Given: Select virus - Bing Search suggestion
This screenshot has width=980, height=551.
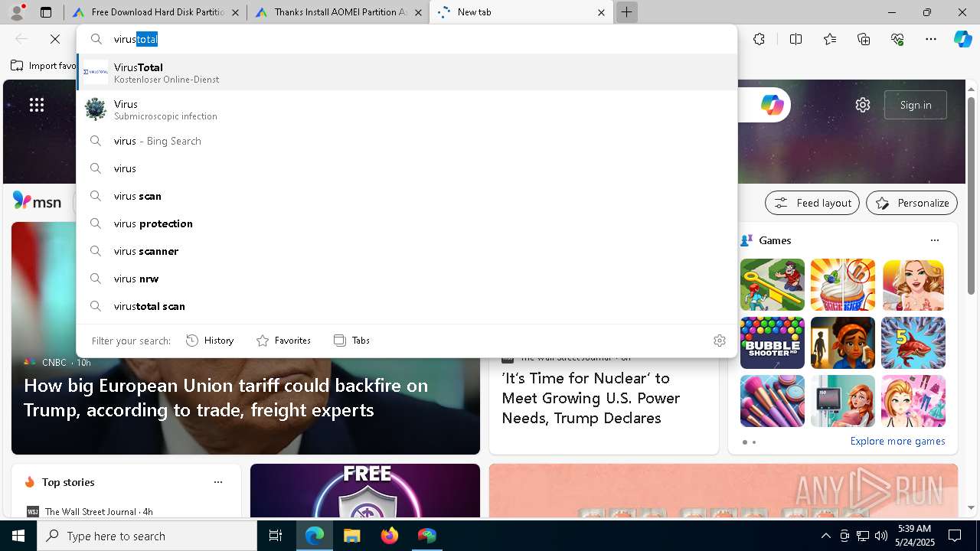Looking at the screenshot, I should coord(407,141).
